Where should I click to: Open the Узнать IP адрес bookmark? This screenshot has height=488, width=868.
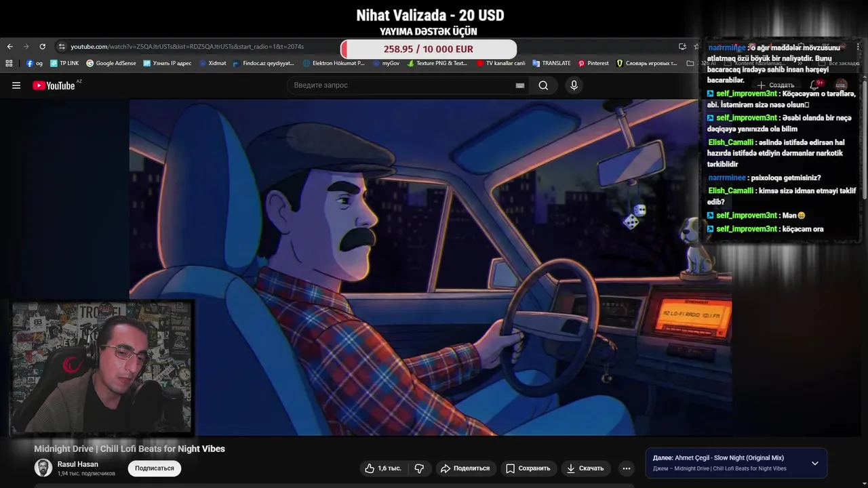coord(167,63)
